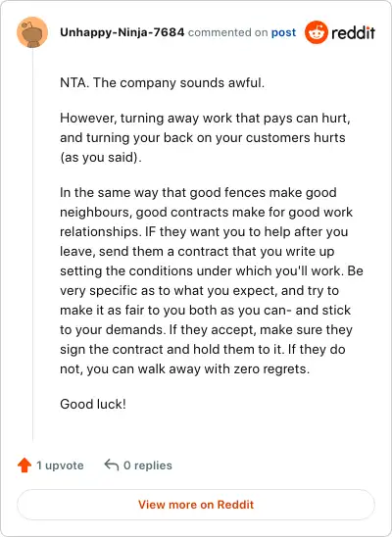
Task: Click the '0 replies' count label
Action: [x=148, y=465]
